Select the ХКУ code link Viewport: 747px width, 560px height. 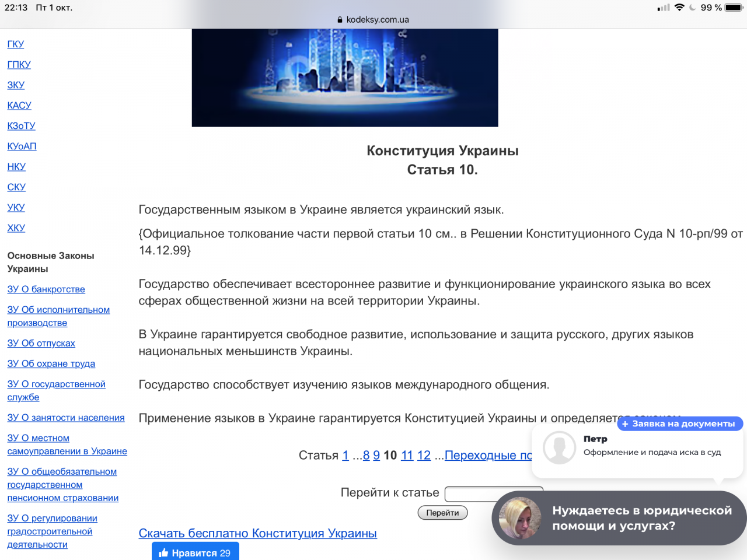pyautogui.click(x=16, y=228)
